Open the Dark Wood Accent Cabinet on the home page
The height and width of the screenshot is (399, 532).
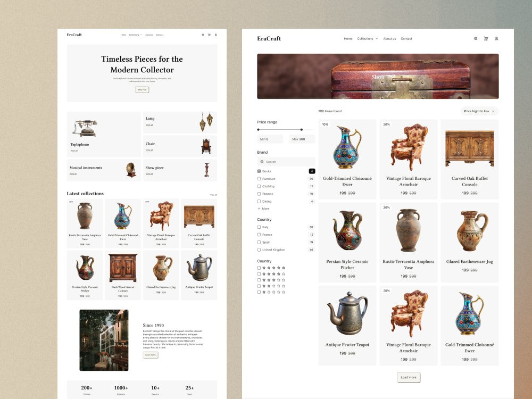click(123, 275)
